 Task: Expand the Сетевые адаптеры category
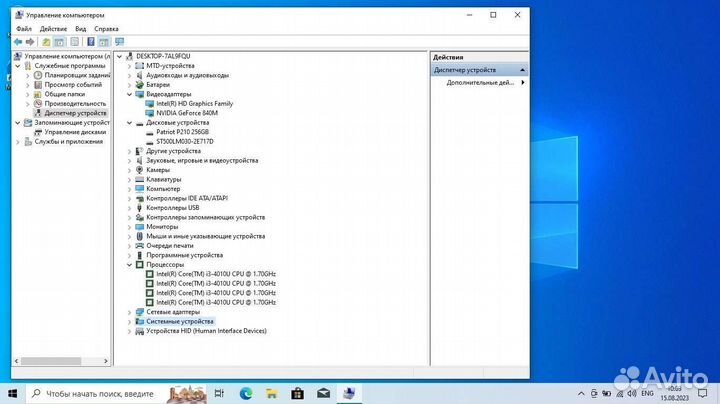tap(130, 312)
